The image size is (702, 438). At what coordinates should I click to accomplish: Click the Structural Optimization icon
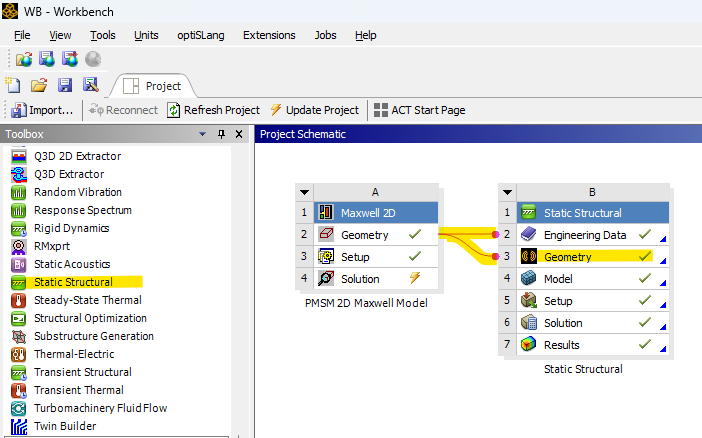pyautogui.click(x=19, y=318)
